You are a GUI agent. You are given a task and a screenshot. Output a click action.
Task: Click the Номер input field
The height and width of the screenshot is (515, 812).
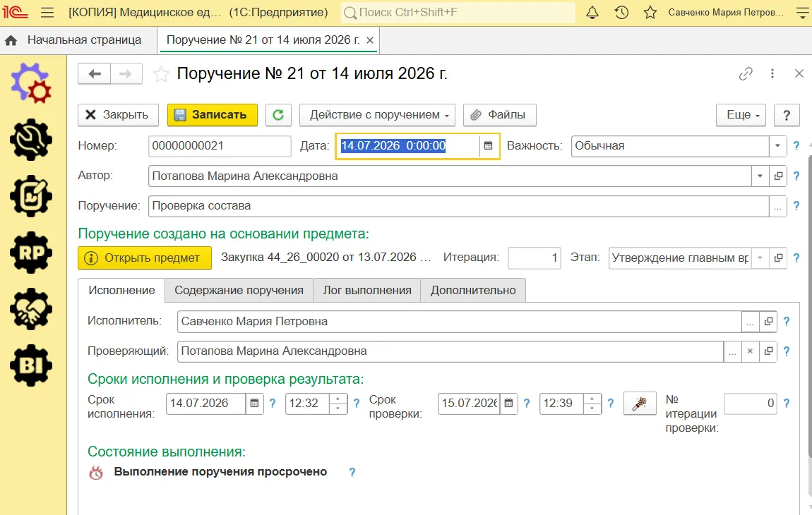click(220, 146)
